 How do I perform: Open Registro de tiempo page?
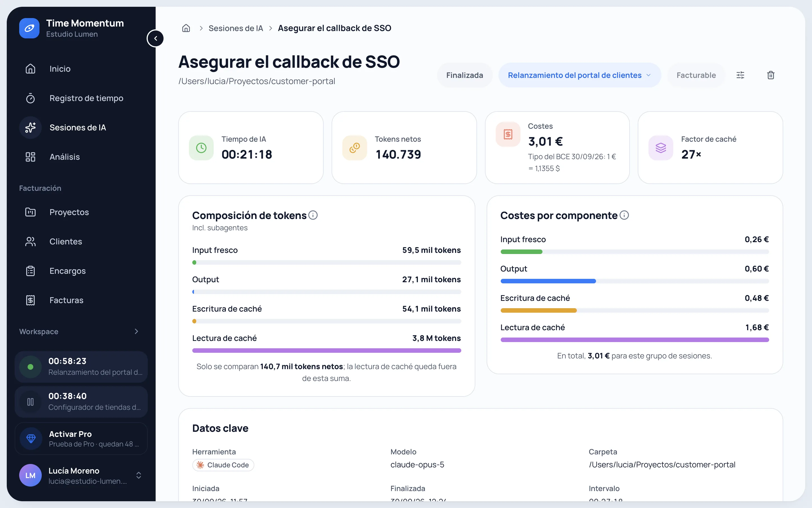(81, 98)
